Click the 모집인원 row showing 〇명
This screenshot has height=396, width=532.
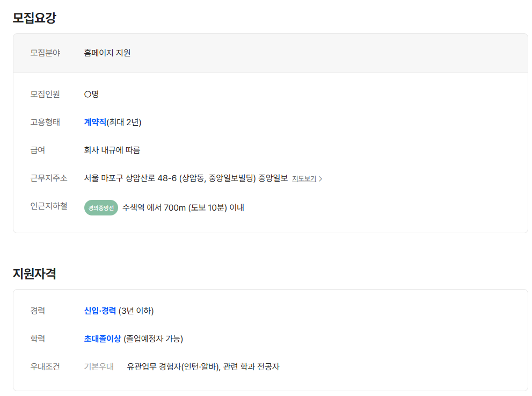90,93
